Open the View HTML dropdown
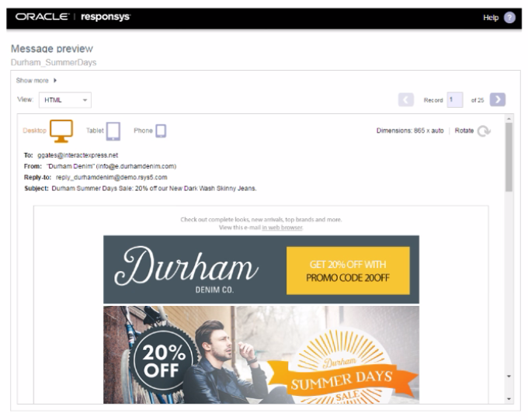Screen dimensions: 528x420 (x=65, y=100)
